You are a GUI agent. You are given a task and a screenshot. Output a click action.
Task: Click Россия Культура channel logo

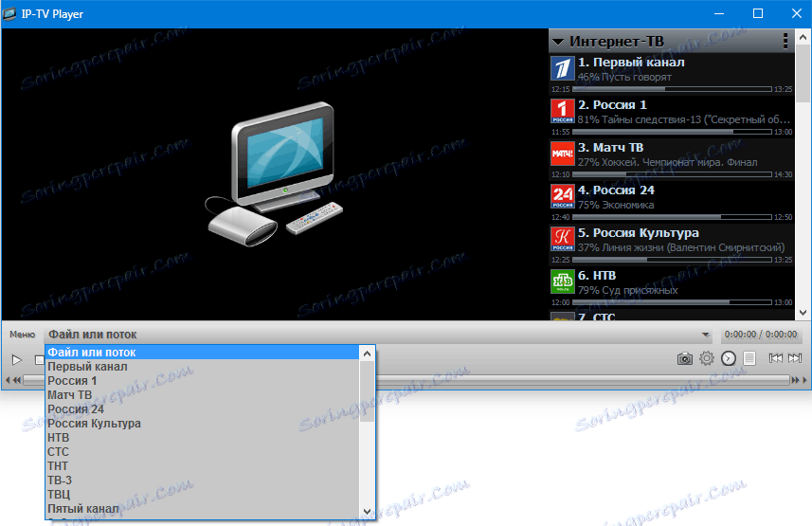point(563,239)
